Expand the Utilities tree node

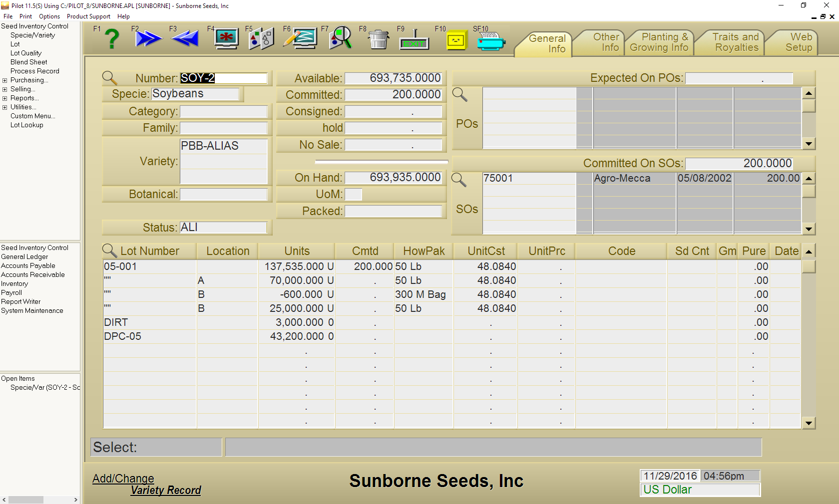click(4, 107)
